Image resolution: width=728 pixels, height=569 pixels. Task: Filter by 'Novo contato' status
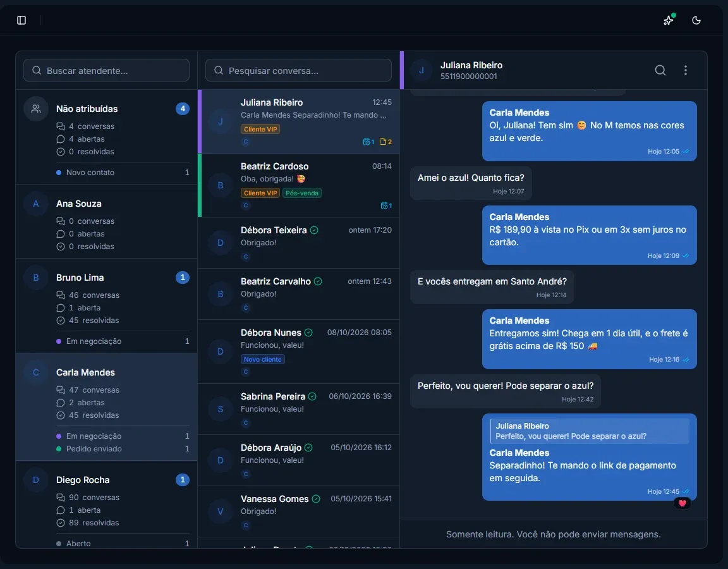[x=123, y=173]
